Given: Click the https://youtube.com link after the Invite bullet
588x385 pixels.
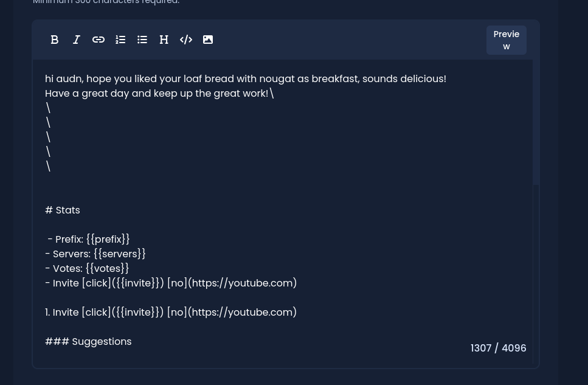Looking at the screenshot, I should pos(242,283).
